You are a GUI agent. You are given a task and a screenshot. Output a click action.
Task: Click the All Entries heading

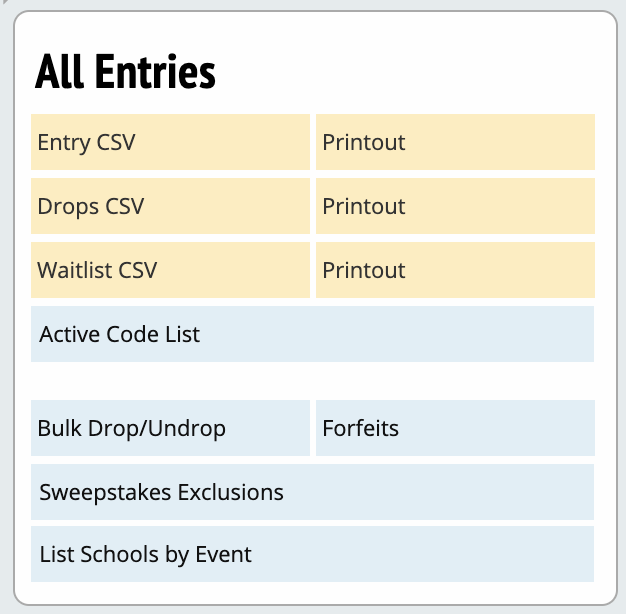pos(125,72)
